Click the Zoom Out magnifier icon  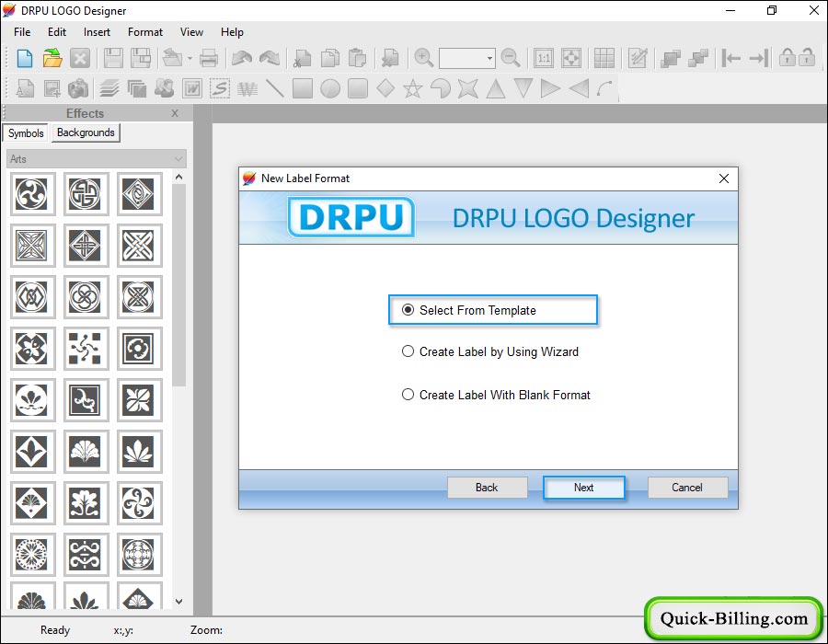coord(511,58)
